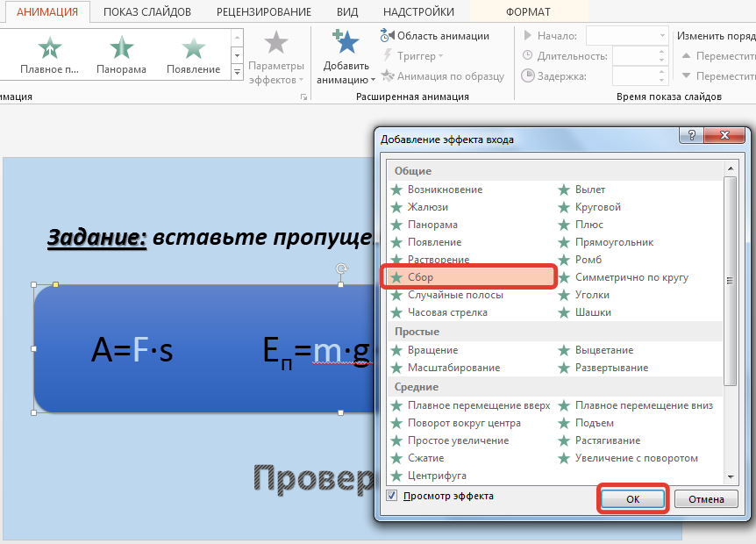Click the Задержка input field
The height and width of the screenshot is (544, 756).
pyautogui.click(x=634, y=76)
